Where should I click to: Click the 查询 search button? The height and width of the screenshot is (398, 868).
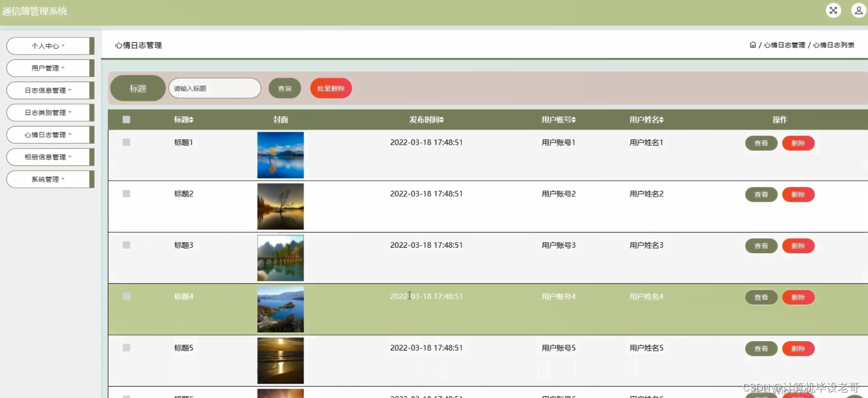tap(285, 88)
